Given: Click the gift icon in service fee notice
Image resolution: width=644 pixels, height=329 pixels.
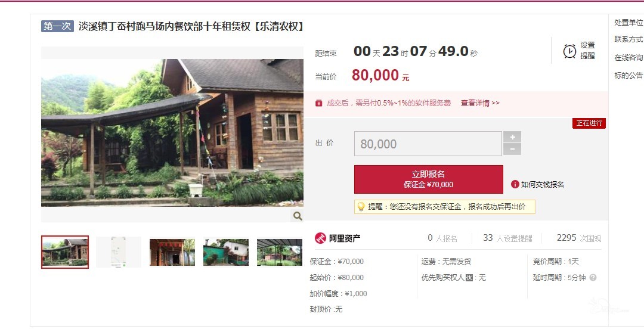Looking at the screenshot, I should point(318,103).
